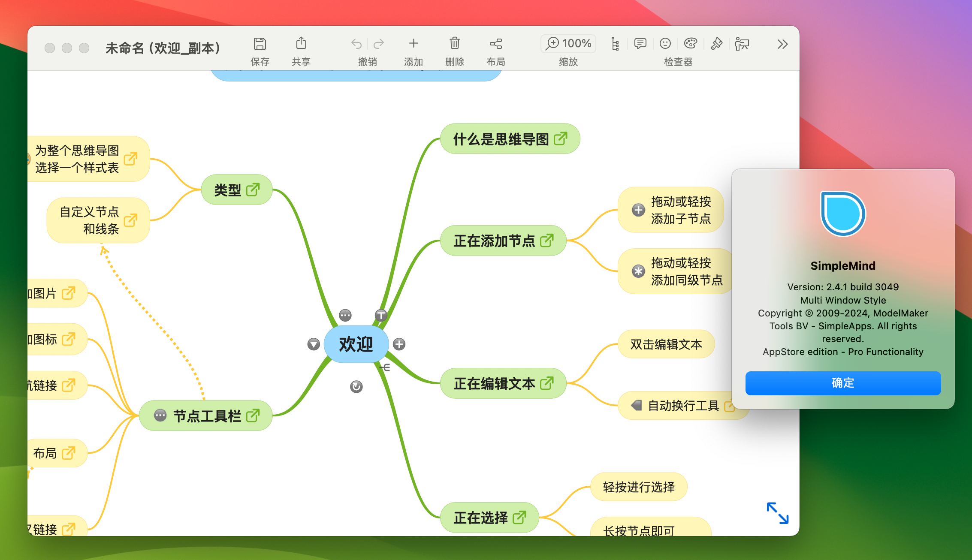Expand the toolbar overflow chevrons
This screenshot has width=972, height=560.
click(x=782, y=44)
